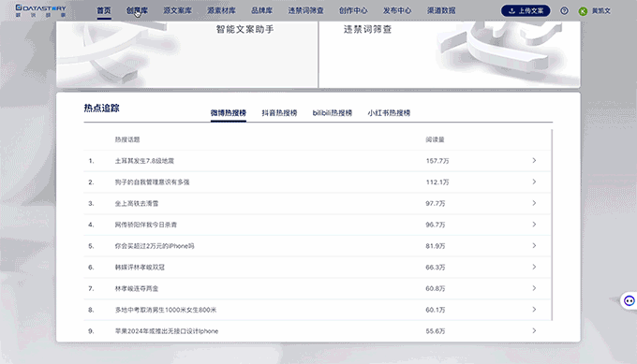Open 违禁词筛查 in the top navigation
The height and width of the screenshot is (364, 637).
[x=305, y=10]
